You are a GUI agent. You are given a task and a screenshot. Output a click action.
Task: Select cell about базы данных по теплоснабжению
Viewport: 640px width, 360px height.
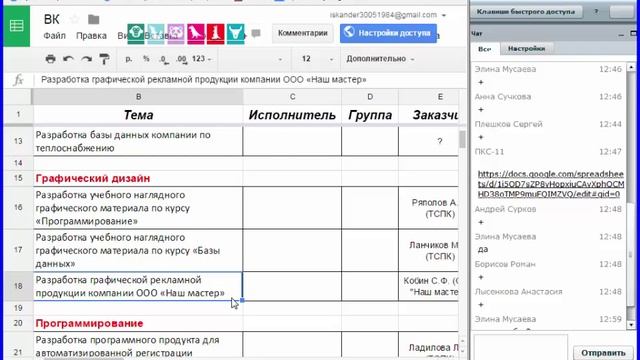coord(138,141)
